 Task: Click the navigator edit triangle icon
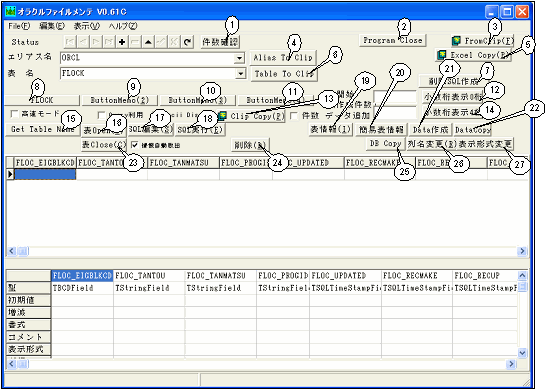coord(148,42)
